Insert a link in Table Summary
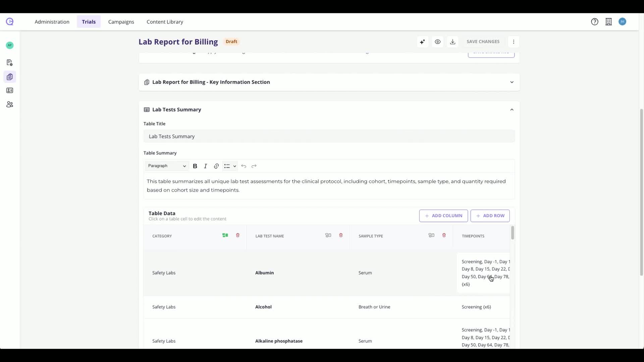The image size is (644, 362). [216, 166]
